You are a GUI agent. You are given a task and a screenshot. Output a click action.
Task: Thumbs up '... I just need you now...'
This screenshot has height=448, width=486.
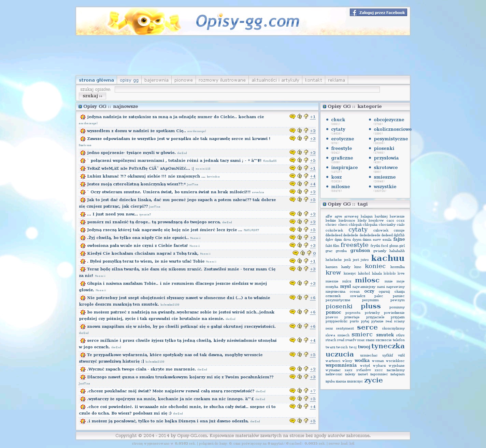[299, 214]
